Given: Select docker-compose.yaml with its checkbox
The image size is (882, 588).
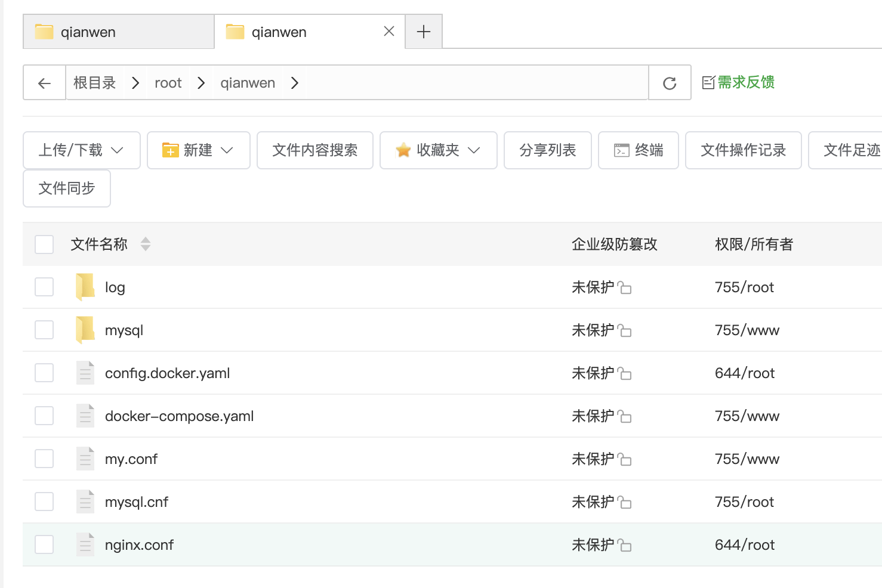Looking at the screenshot, I should (x=44, y=416).
